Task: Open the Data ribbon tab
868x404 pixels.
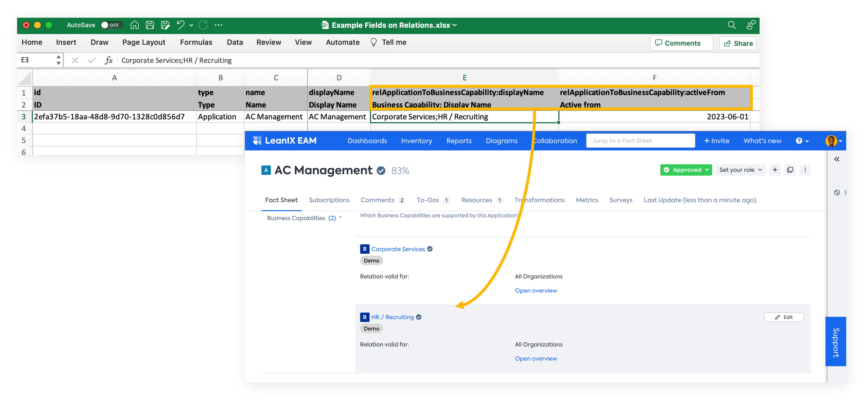Action: click(235, 42)
